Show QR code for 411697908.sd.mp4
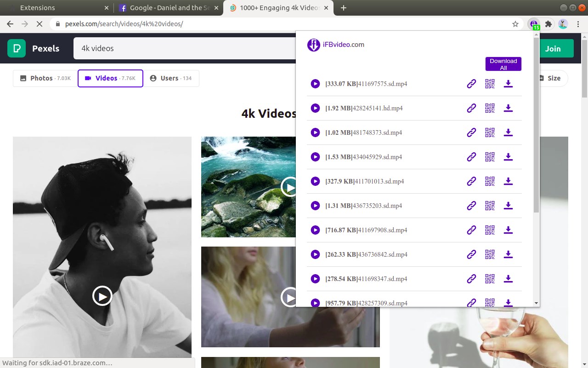This screenshot has width=588, height=368. (x=490, y=230)
